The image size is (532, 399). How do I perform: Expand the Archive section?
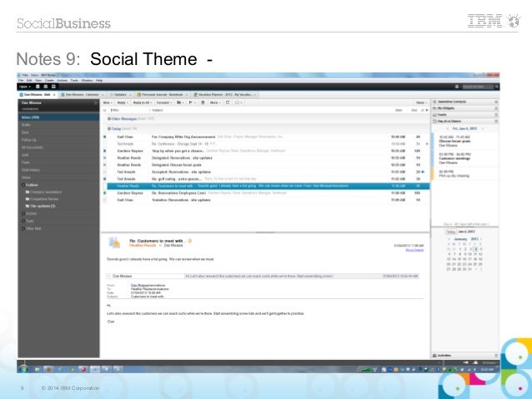point(23,213)
